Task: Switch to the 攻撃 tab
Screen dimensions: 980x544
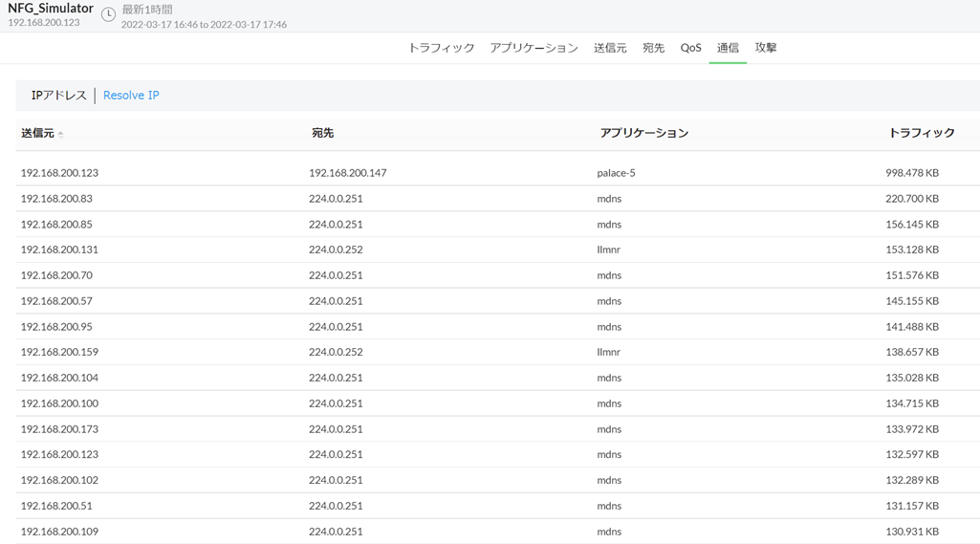Action: (766, 48)
